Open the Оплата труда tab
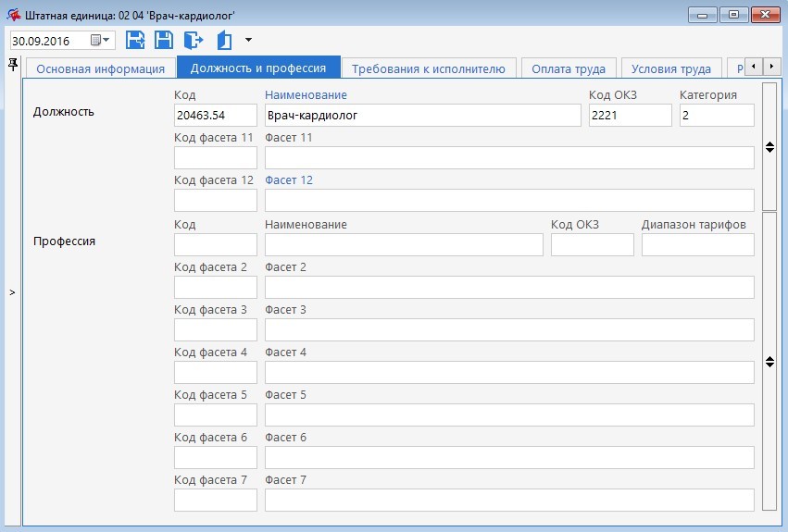Screen dimensions: 788x532 tap(569, 68)
